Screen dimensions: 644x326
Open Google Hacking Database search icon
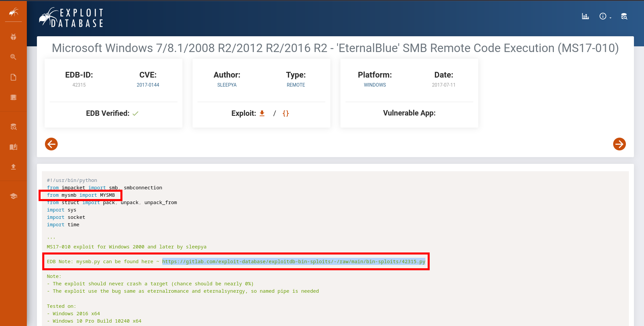click(13, 57)
